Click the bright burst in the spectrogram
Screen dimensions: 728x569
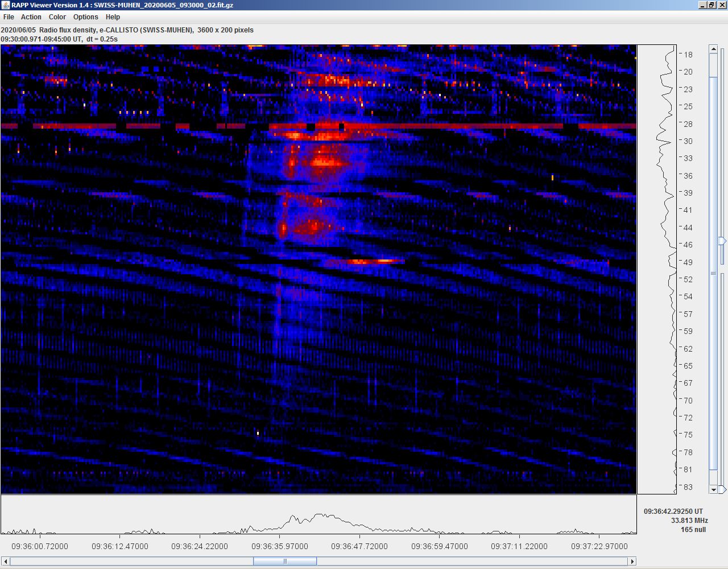pos(324,162)
